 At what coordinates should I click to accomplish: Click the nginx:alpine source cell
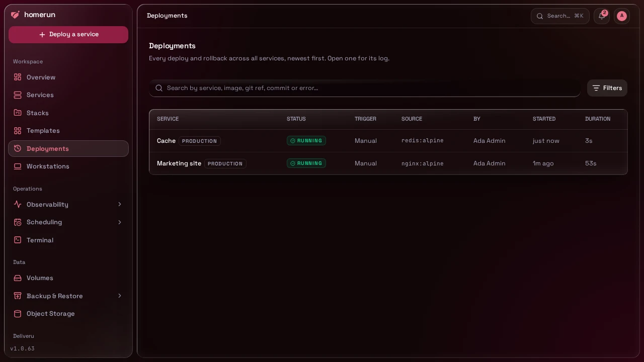coord(423,163)
